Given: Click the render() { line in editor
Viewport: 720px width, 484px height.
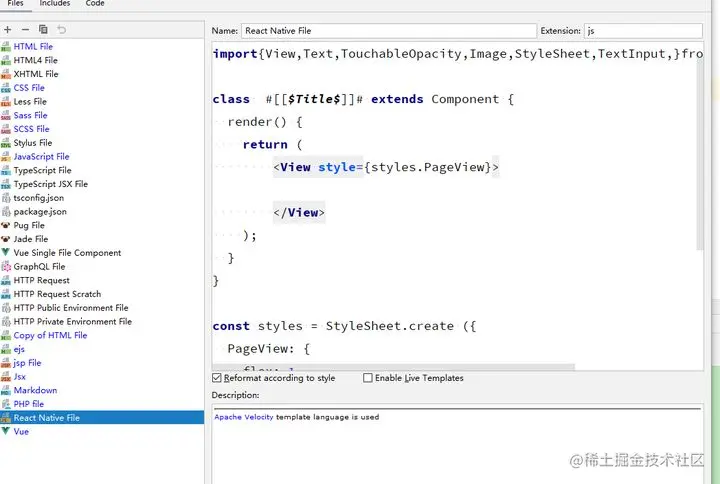Looking at the screenshot, I should pos(265,122).
